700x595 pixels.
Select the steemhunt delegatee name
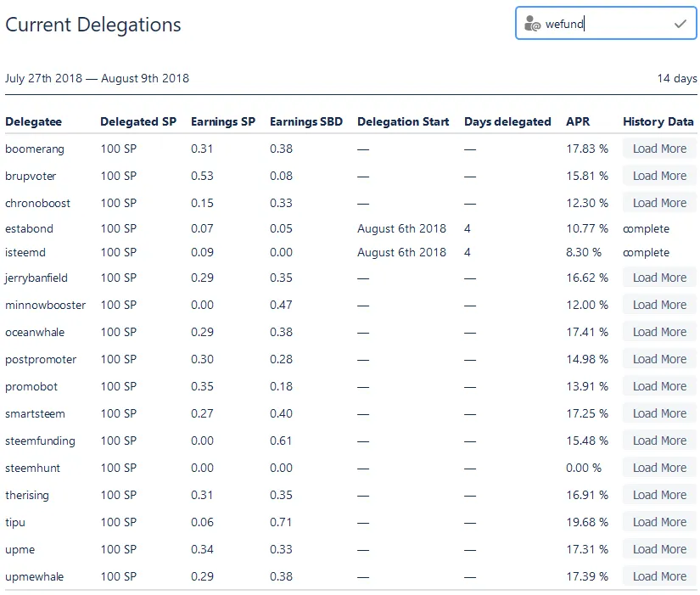pyautogui.click(x=32, y=469)
